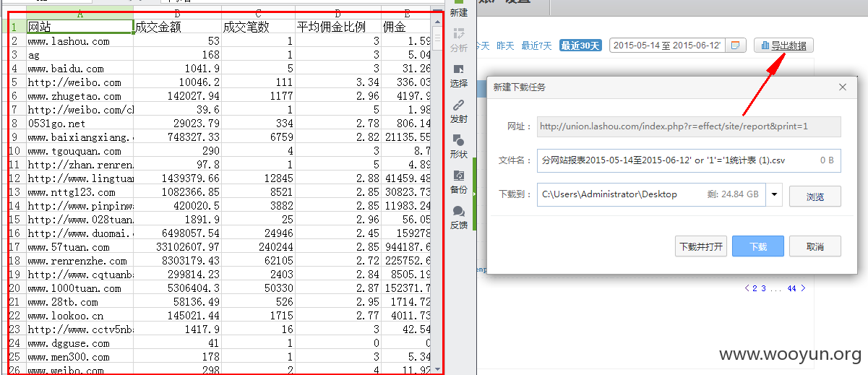
Task: Click cell www.baidu.com
Action: click(80, 69)
